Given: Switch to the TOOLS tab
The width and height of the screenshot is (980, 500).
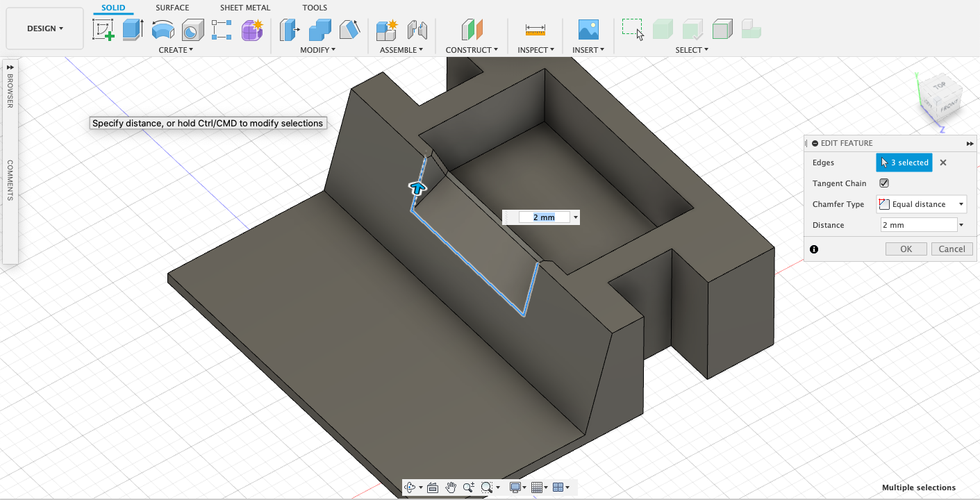Looking at the screenshot, I should point(315,8).
